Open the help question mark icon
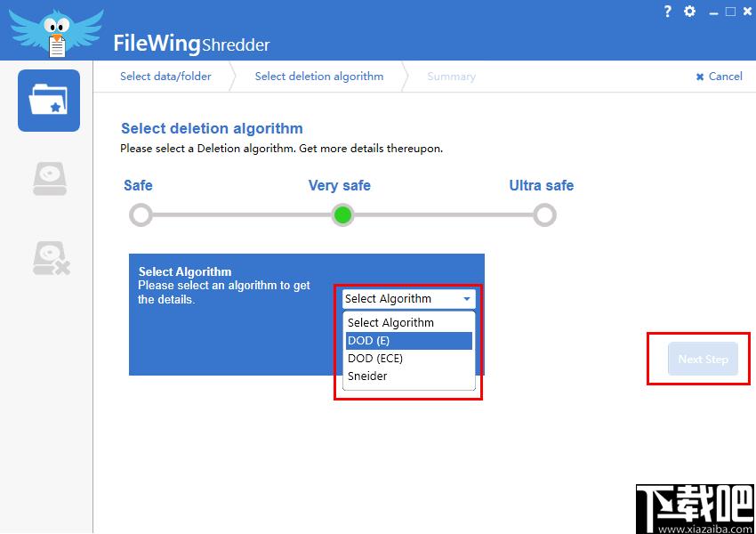 (667, 12)
